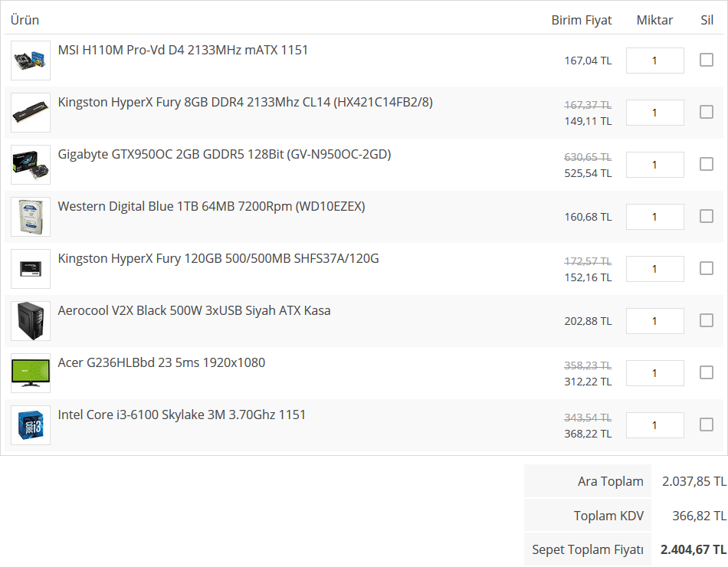Open the Western Digital Blue 1TB link
Screen dimensions: 728x567
tap(212, 207)
